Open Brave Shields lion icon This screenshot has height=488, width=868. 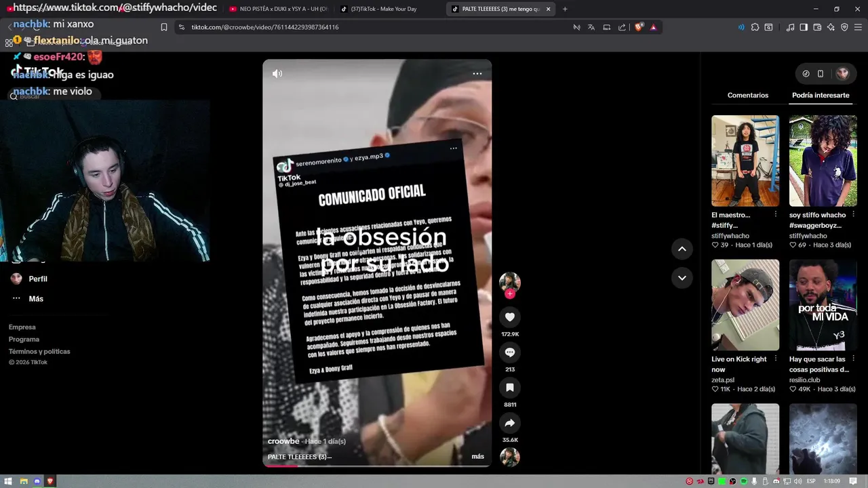[x=639, y=27]
